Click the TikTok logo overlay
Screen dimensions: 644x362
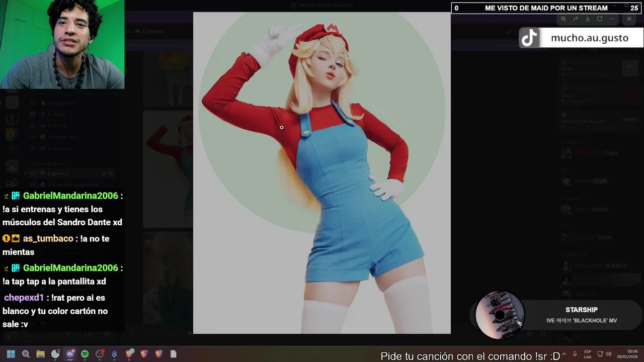529,38
